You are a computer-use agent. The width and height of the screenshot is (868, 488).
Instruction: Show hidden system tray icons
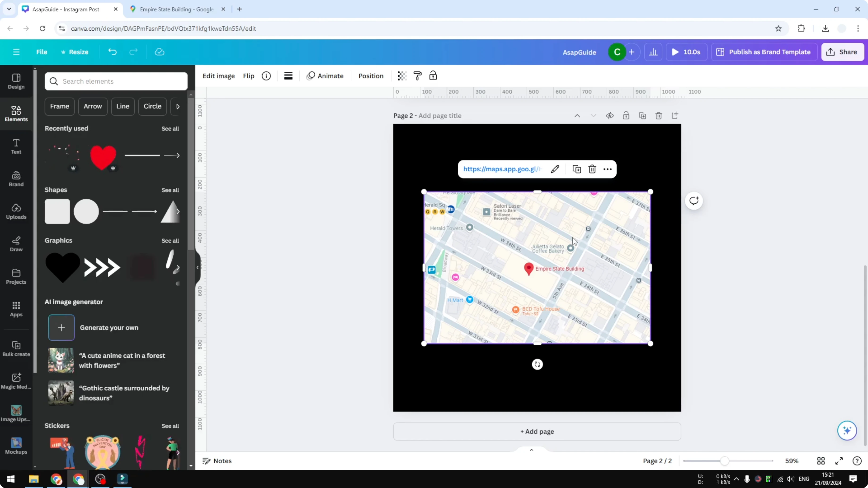tap(737, 479)
